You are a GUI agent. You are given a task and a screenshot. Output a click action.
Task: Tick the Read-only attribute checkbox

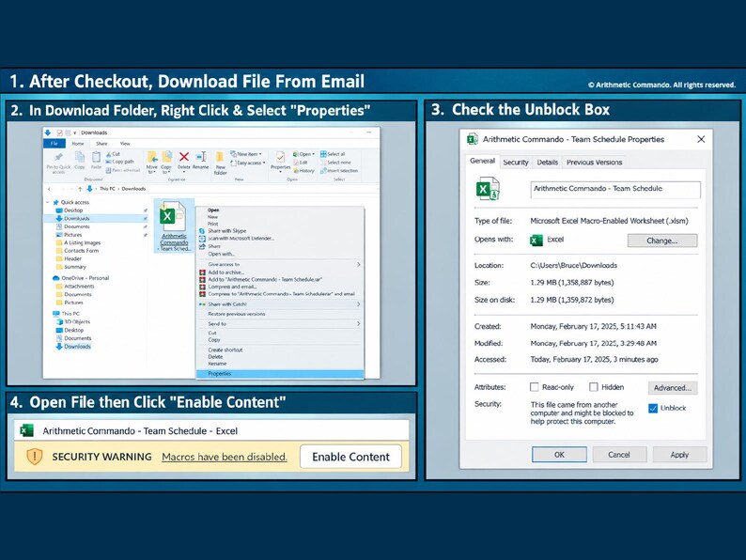click(535, 387)
